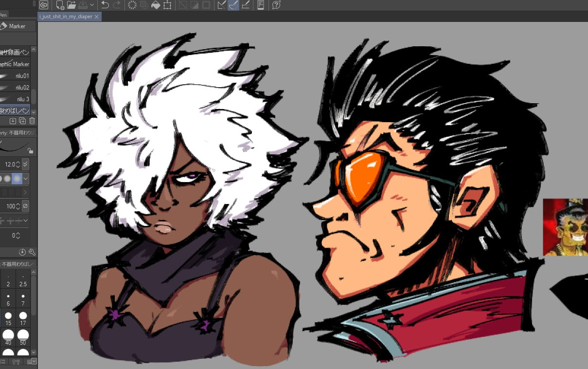
Task: Open brush size dynamics dropdown next to 12.0
Action: (25, 164)
